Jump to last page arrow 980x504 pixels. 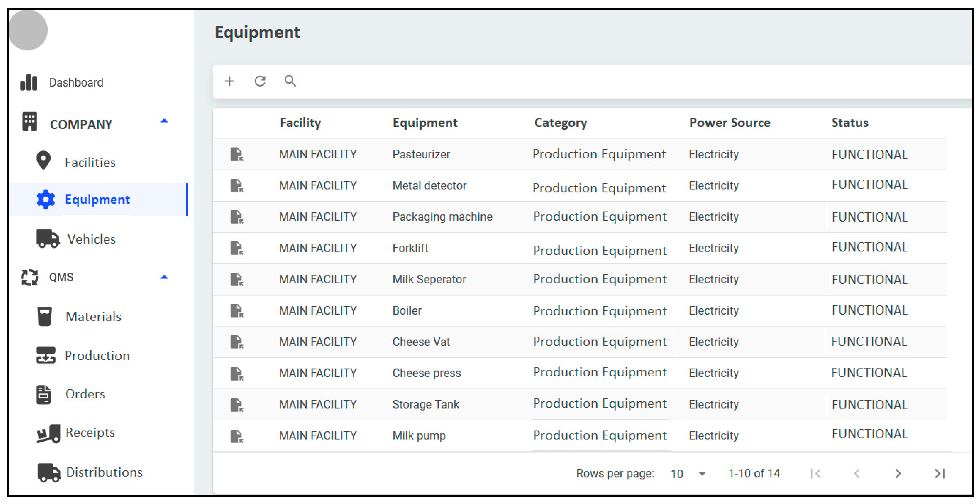click(x=939, y=473)
